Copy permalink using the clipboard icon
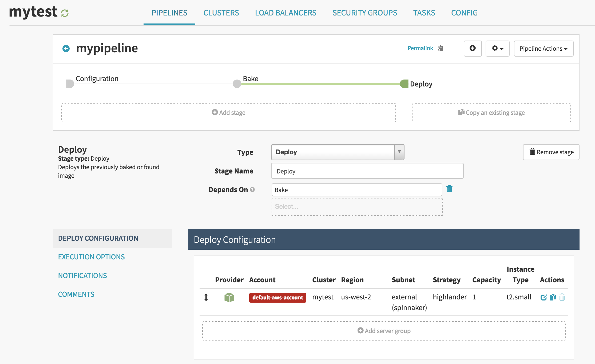The image size is (595, 364). (x=440, y=48)
